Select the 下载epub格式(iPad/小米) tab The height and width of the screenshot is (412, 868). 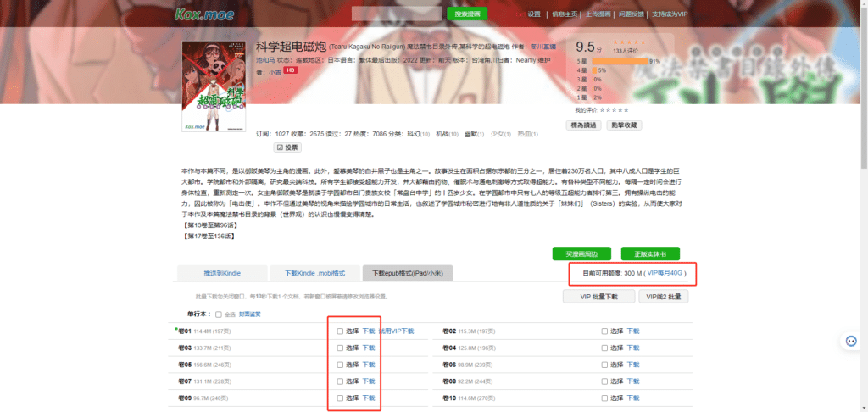click(408, 273)
